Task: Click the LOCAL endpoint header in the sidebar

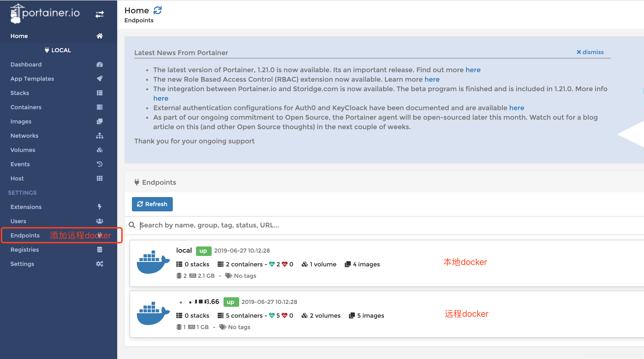Action: coord(58,50)
